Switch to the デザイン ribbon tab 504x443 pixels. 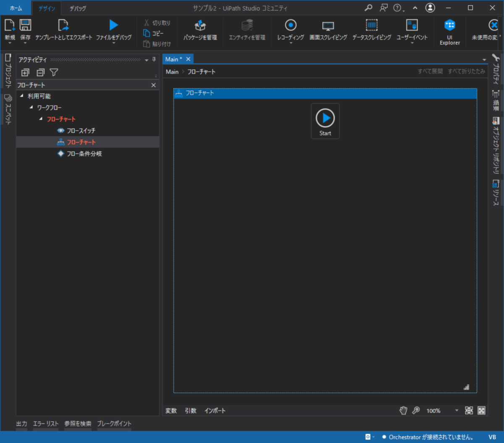pos(47,8)
